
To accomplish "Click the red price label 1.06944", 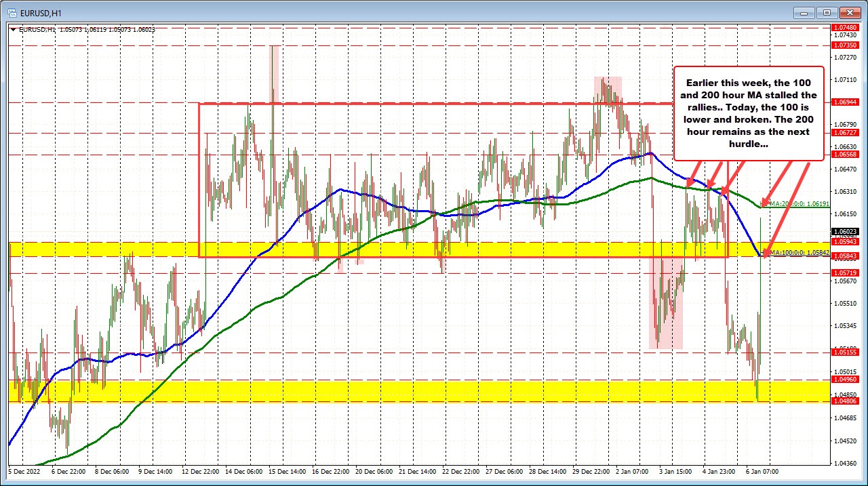I will (845, 102).
